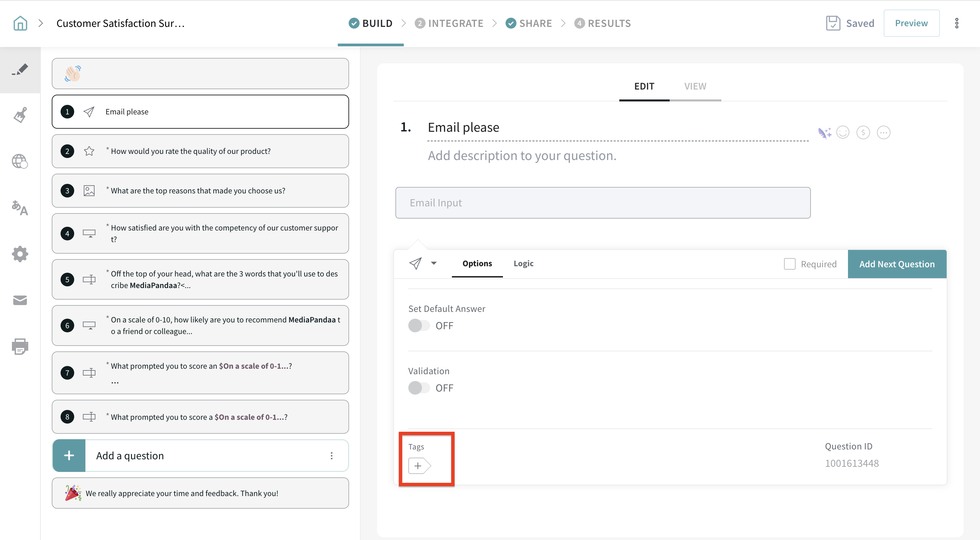Toggle the Validation switch
The image size is (980, 540).
click(419, 388)
